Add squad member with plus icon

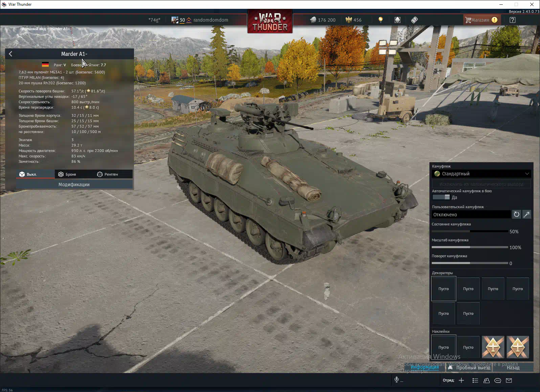pyautogui.click(x=461, y=380)
